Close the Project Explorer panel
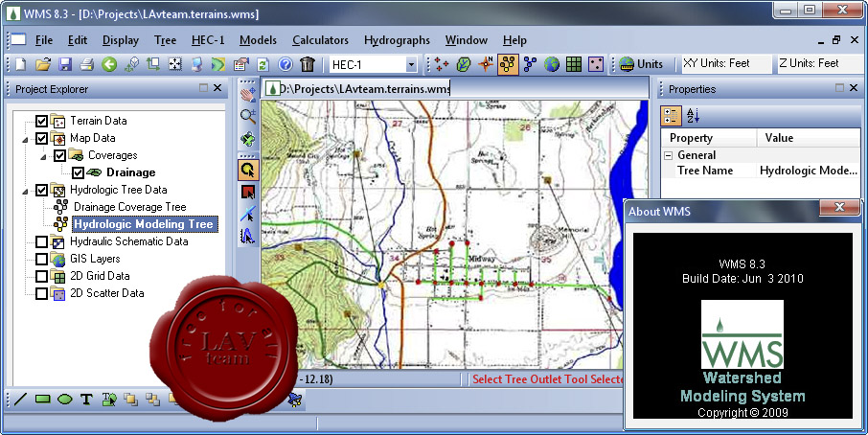This screenshot has width=868, height=435. tap(217, 88)
